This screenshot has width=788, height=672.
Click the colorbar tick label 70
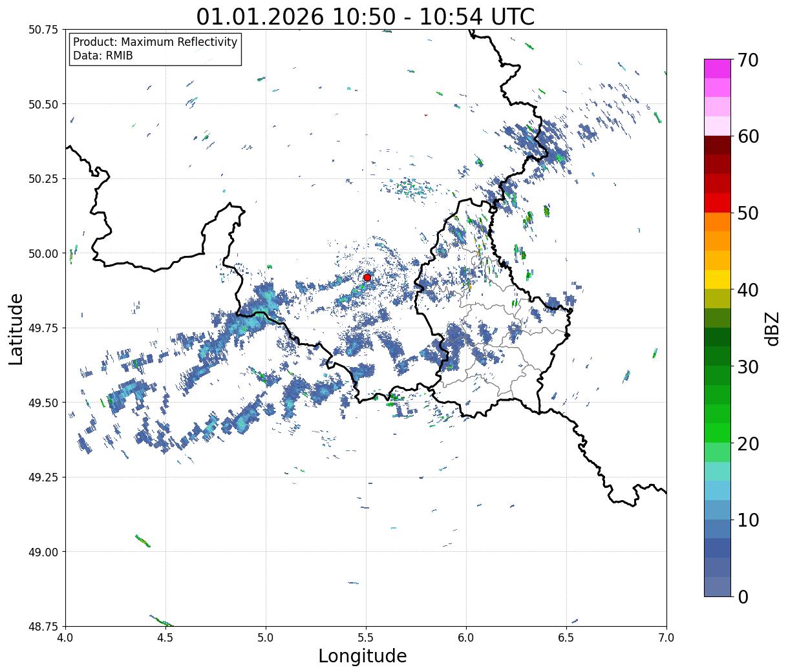click(x=748, y=60)
